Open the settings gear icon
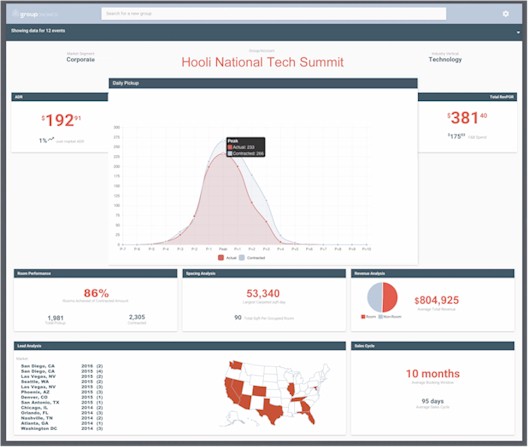Viewport: 528px width, 447px height. pyautogui.click(x=505, y=14)
